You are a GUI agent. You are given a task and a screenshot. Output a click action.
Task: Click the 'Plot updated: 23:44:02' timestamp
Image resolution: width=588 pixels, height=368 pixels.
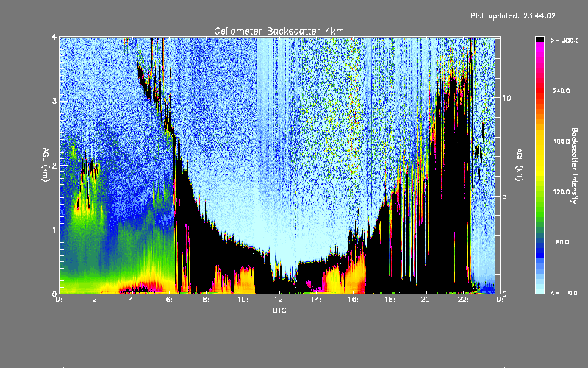pyautogui.click(x=513, y=15)
